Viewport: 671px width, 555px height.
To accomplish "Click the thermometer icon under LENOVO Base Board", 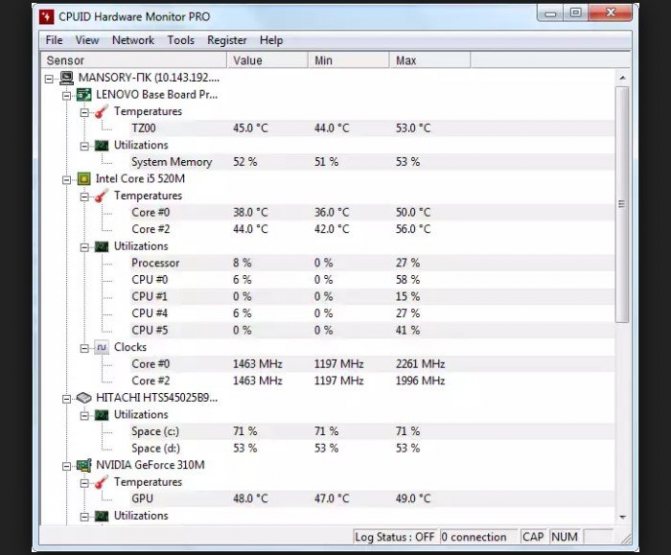I will click(101, 112).
